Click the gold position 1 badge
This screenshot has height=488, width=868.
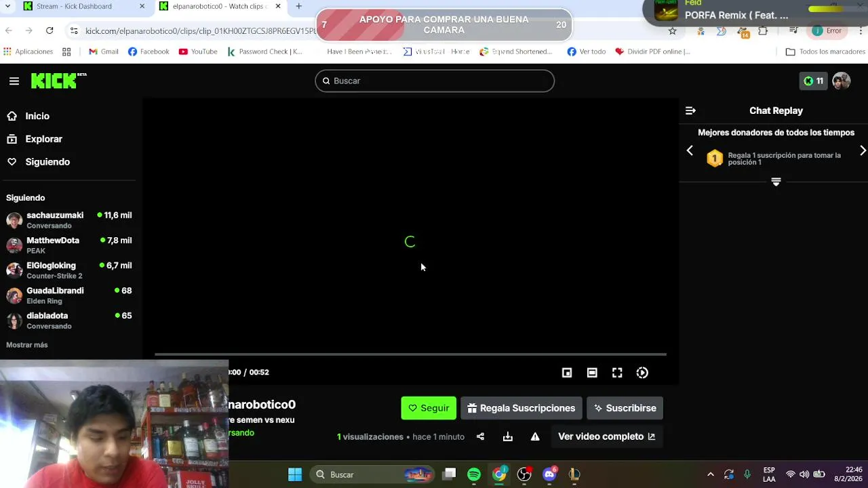coord(715,158)
